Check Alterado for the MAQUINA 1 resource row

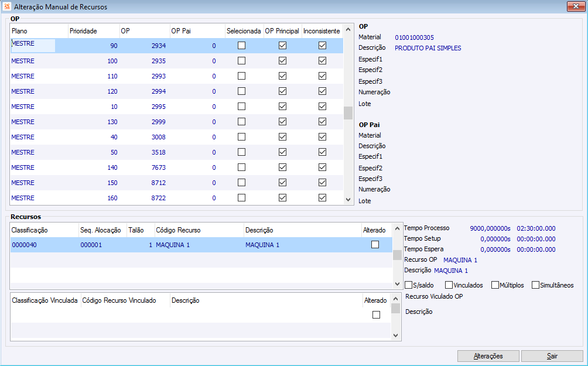coord(375,245)
